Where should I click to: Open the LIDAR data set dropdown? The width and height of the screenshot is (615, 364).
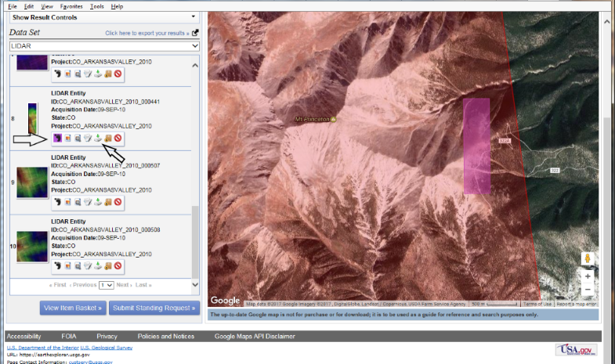tap(104, 46)
